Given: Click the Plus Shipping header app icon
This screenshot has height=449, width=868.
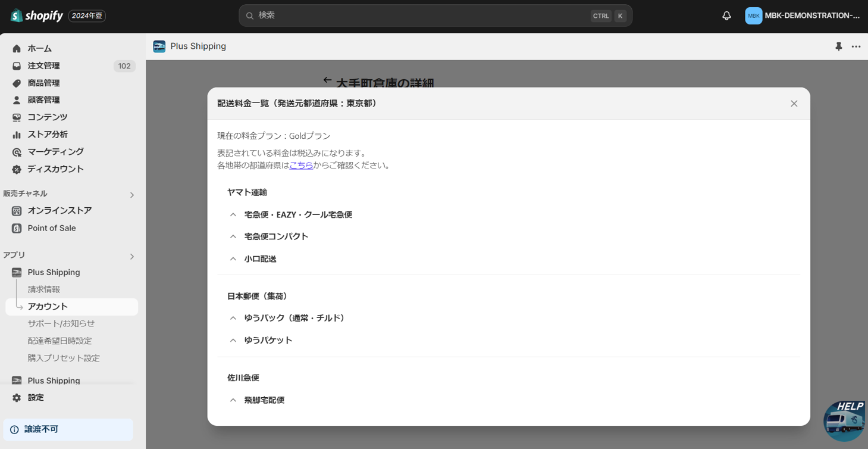Looking at the screenshot, I should pos(159,46).
